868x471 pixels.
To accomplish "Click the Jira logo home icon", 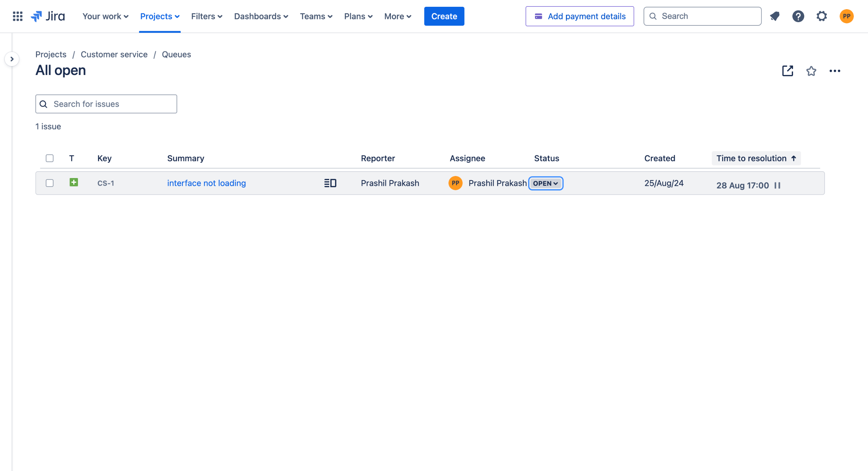I will coord(48,16).
